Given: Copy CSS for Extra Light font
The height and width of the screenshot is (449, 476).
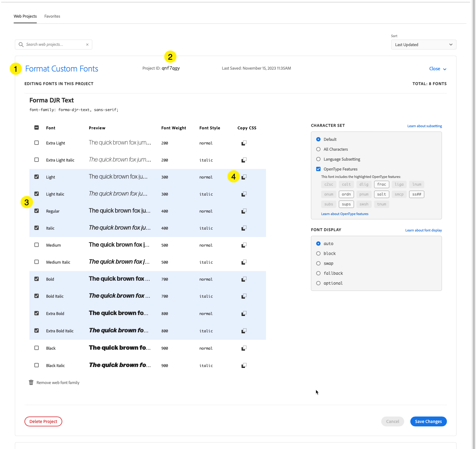Looking at the screenshot, I should [244, 143].
